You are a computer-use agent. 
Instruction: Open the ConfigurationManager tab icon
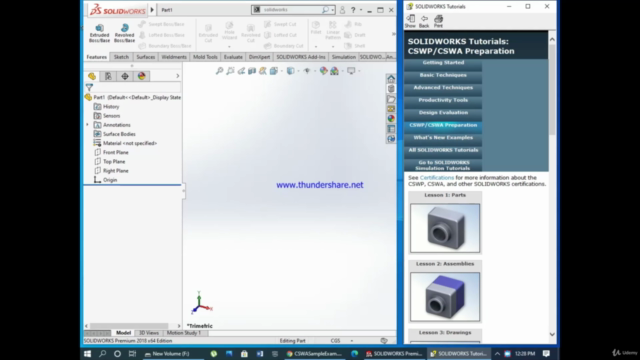point(125,76)
